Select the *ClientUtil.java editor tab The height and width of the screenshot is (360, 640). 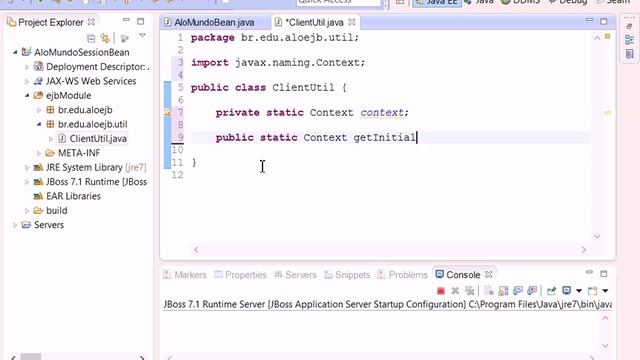click(x=314, y=22)
